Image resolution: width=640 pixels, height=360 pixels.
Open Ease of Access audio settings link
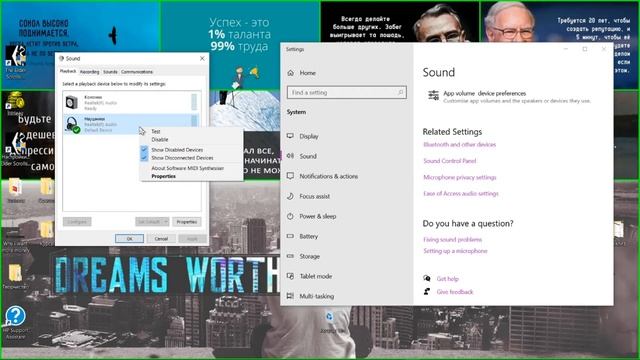click(461, 193)
